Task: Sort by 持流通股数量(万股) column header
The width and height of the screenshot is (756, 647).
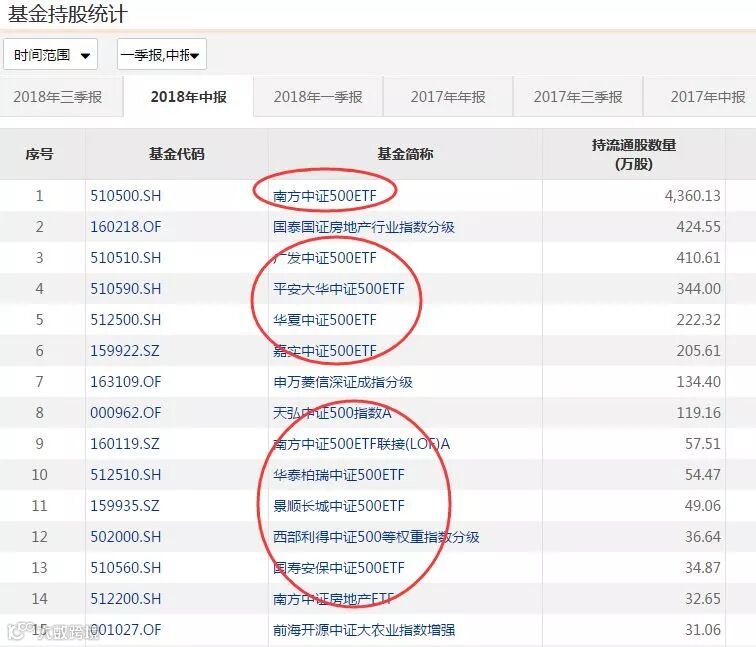Action: coord(634,154)
